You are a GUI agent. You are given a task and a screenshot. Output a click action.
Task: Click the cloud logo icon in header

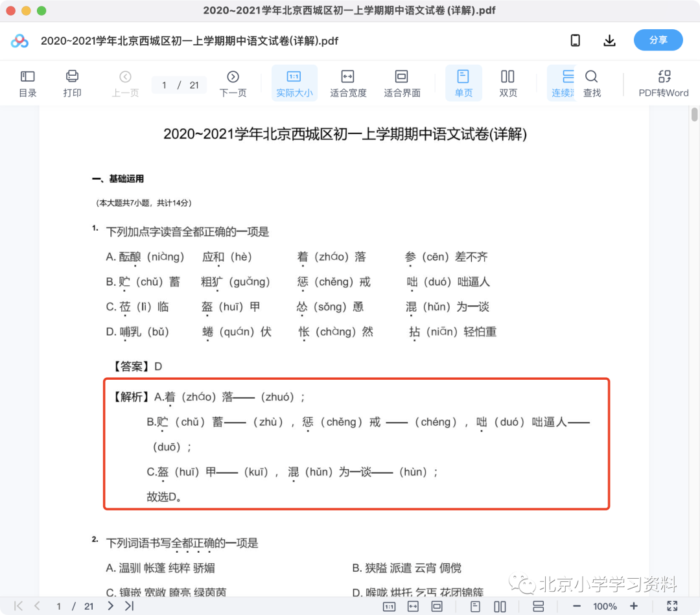tap(19, 41)
